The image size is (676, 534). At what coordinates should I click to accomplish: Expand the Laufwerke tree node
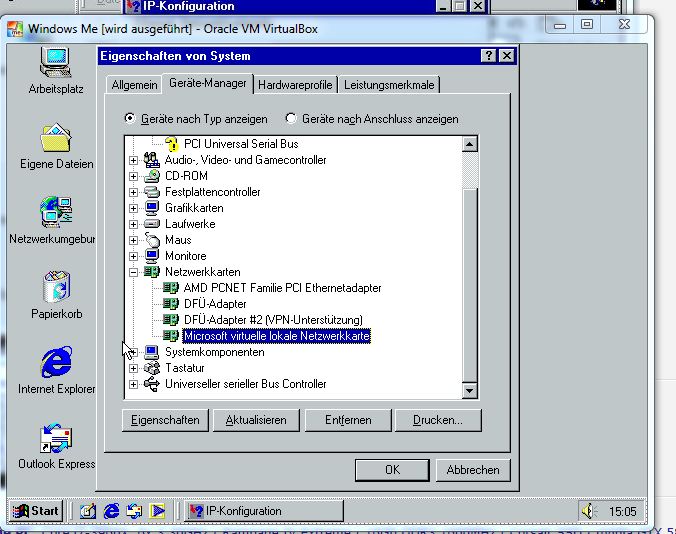pos(133,224)
